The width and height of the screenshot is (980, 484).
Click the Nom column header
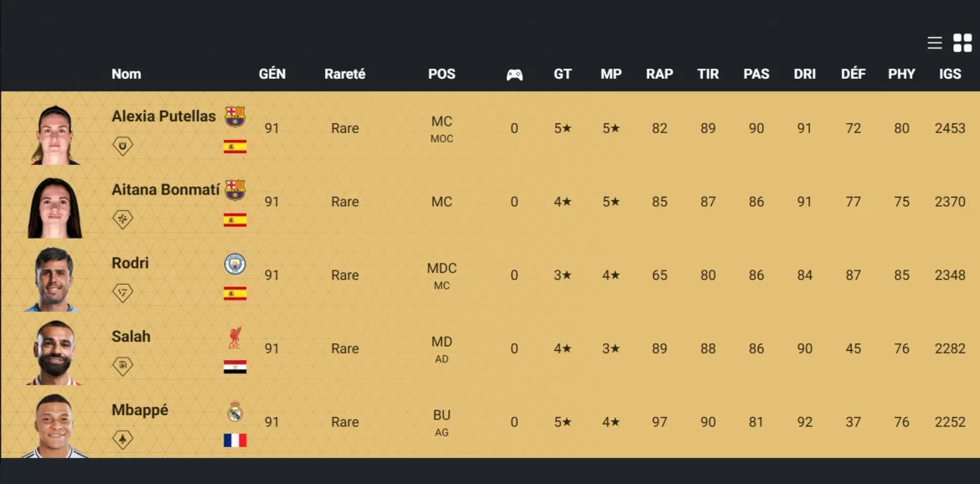126,74
